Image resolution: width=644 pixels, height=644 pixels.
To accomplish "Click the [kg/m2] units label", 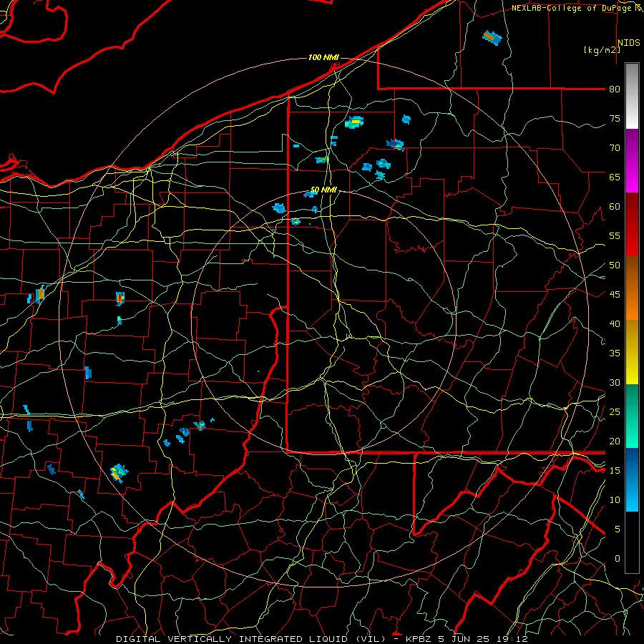I will [x=602, y=50].
